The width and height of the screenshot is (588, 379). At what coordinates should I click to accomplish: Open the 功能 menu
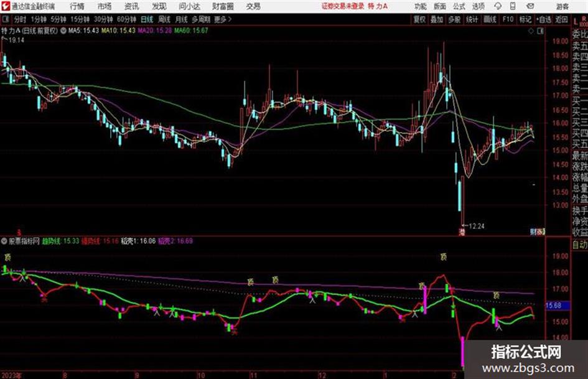tap(421, 6)
